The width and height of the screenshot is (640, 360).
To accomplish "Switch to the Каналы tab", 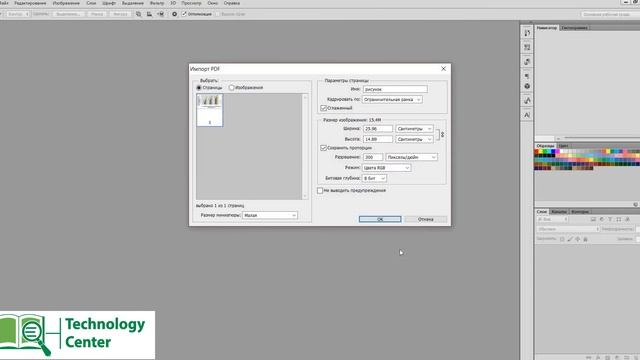I will point(559,212).
